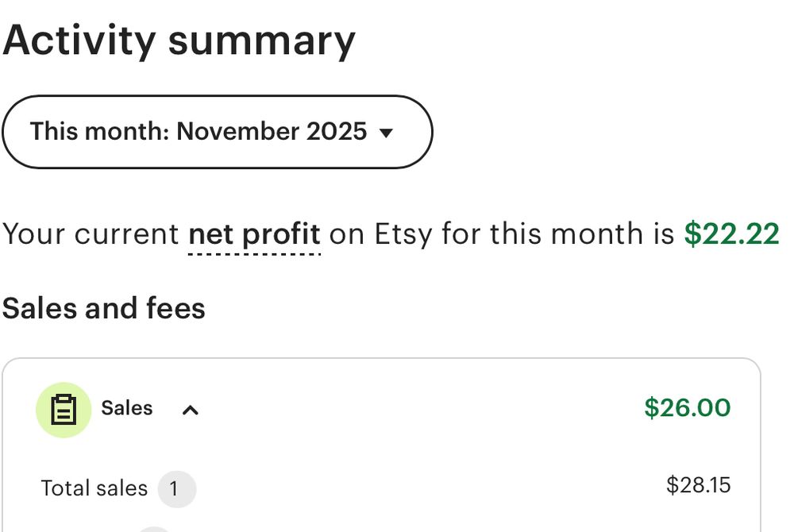Click the 'Your current' sentence text
Image resolution: width=794 pixels, height=532 pixels.
coord(91,234)
